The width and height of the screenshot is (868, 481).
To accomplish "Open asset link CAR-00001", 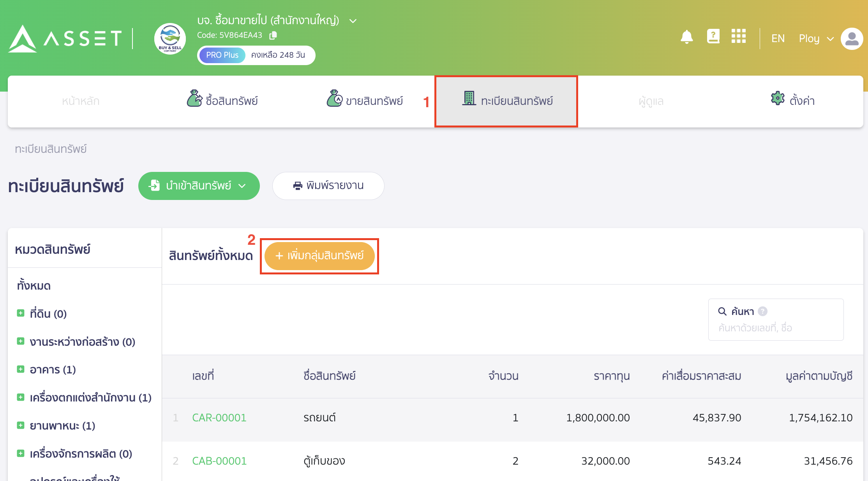I will click(x=219, y=417).
